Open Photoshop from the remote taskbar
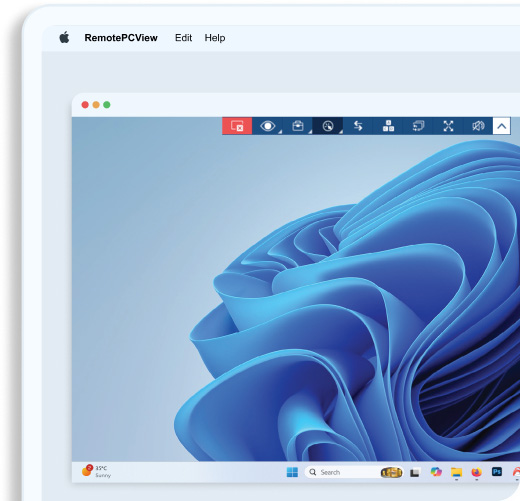This screenshot has width=520, height=501. pos(497,472)
